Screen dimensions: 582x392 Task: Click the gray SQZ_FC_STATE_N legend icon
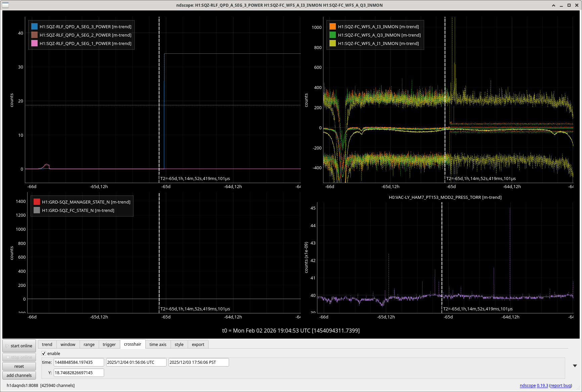click(37, 210)
